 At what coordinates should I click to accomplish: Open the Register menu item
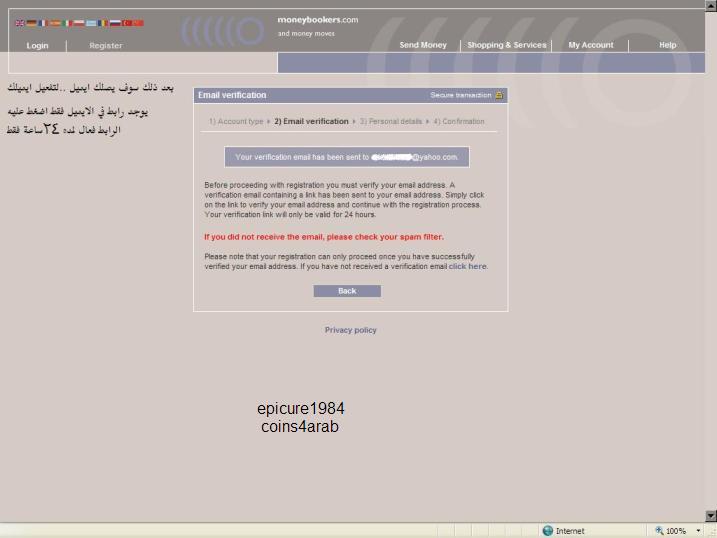[x=106, y=46]
